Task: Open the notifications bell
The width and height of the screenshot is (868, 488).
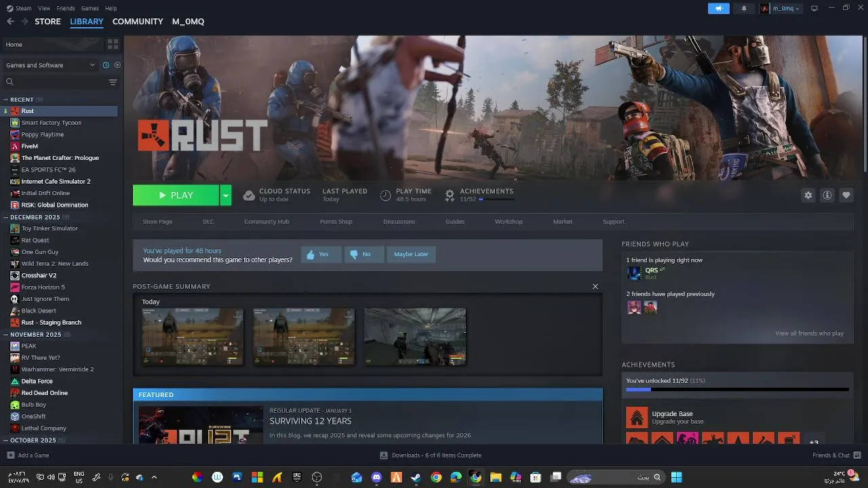Action: click(744, 8)
